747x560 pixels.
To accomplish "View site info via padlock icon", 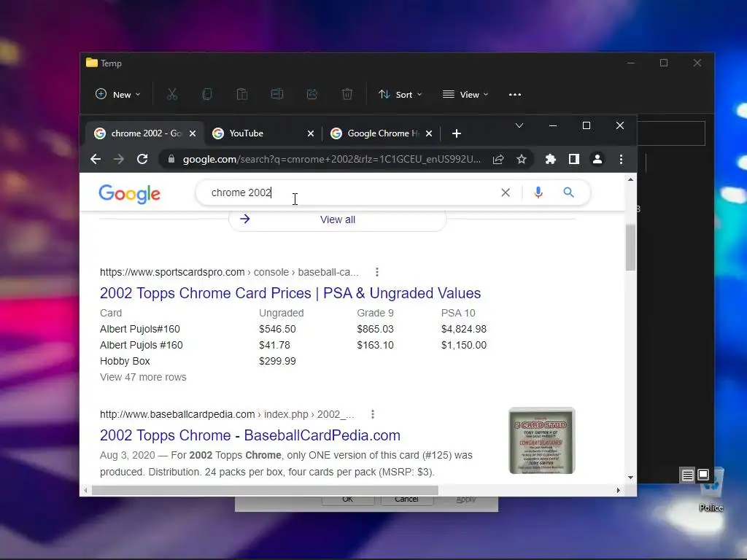I will (171, 159).
